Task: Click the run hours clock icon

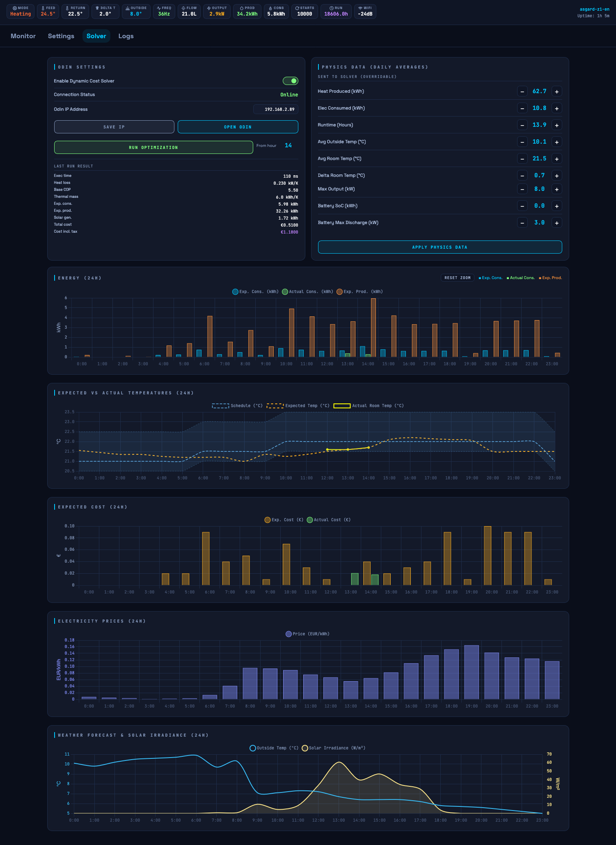Action: click(x=332, y=8)
